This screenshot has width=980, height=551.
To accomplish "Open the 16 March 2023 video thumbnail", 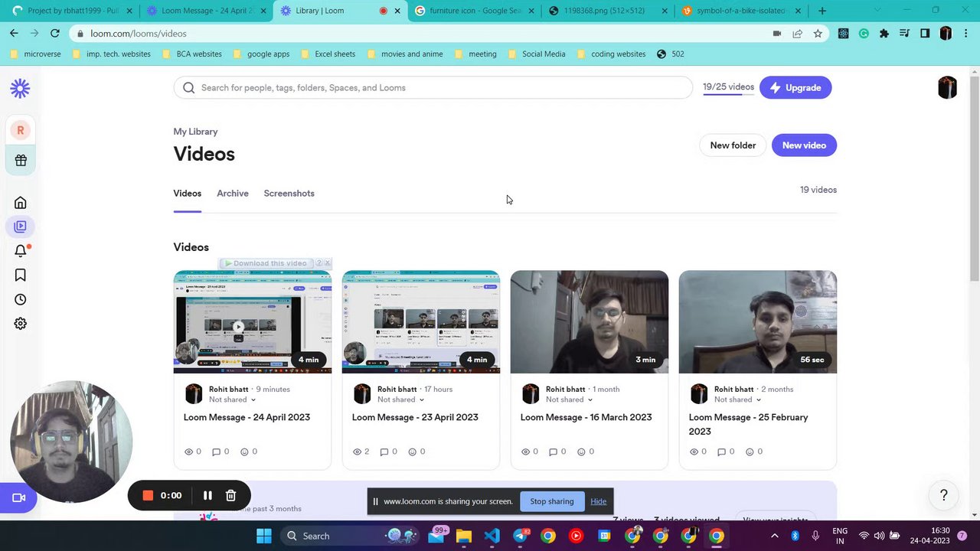I will click(590, 322).
